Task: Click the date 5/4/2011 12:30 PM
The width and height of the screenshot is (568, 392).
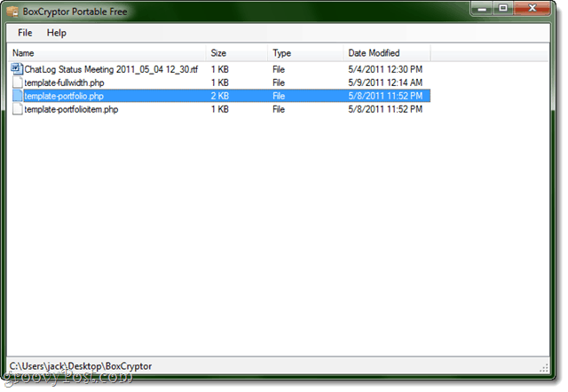Action: [385, 69]
